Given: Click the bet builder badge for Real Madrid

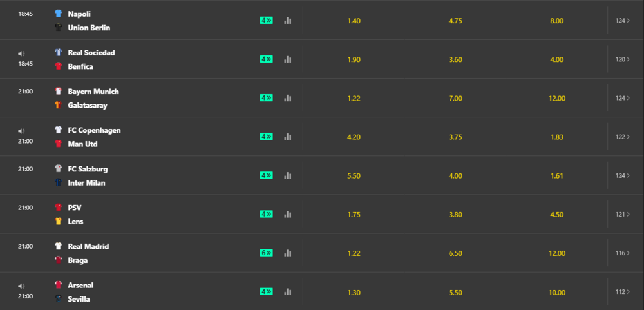Looking at the screenshot, I should tap(266, 253).
